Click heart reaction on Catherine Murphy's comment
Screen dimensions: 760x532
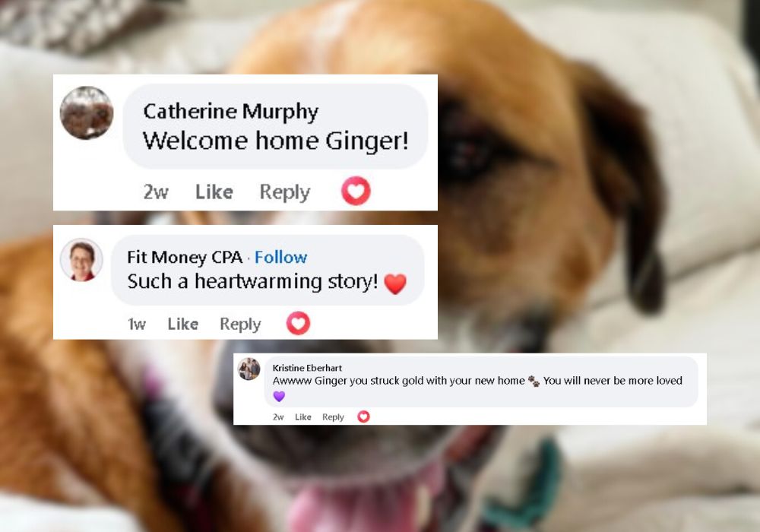[356, 191]
